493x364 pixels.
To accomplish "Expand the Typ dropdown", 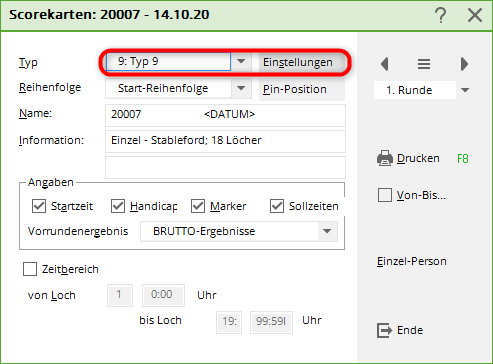I will pyautogui.click(x=241, y=62).
